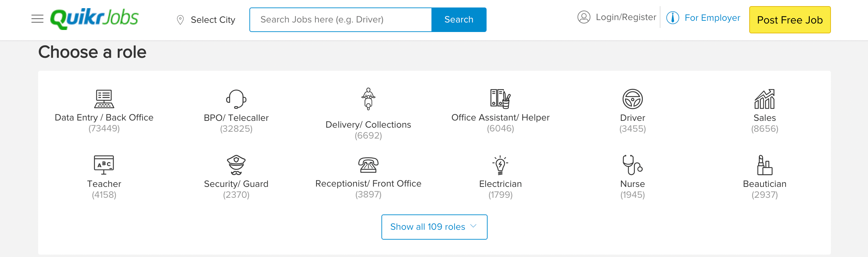Viewport: 868px width, 257px height.
Task: Select the Nurse stethoscope icon
Action: click(633, 165)
